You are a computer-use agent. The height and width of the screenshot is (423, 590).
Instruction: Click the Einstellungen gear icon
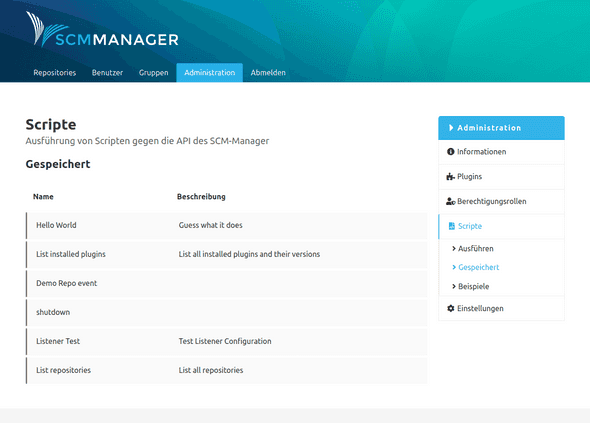point(450,309)
